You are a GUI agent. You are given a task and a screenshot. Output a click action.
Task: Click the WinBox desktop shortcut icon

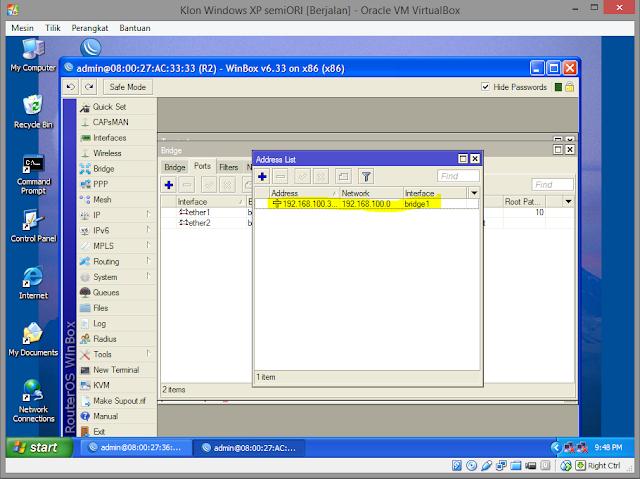coord(91,47)
